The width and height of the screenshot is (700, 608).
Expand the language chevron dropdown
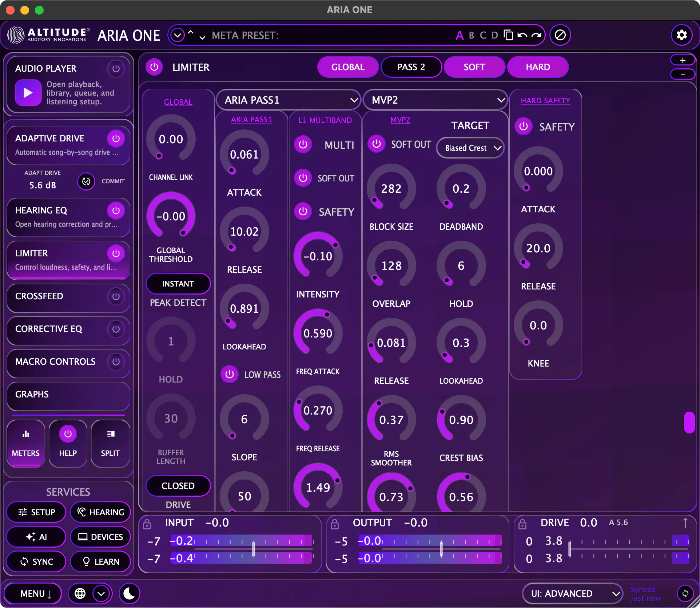(x=101, y=593)
